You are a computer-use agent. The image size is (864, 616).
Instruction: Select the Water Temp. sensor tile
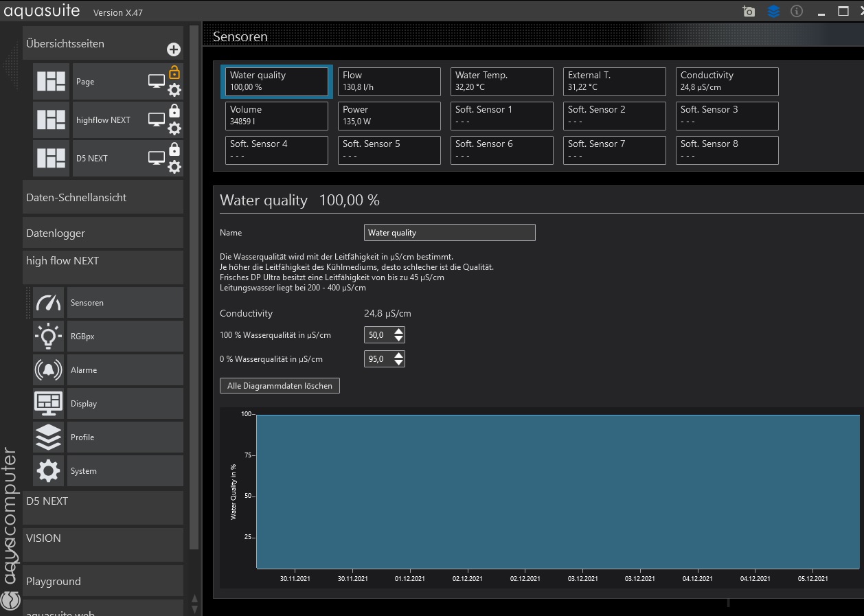pos(502,82)
